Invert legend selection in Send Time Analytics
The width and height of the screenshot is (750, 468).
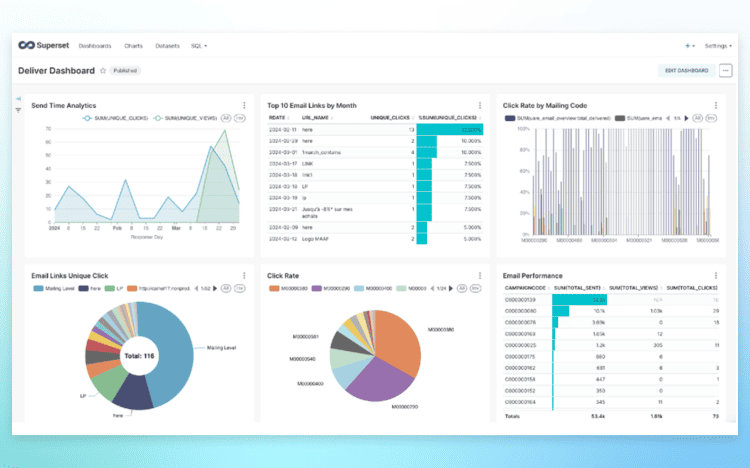[240, 118]
